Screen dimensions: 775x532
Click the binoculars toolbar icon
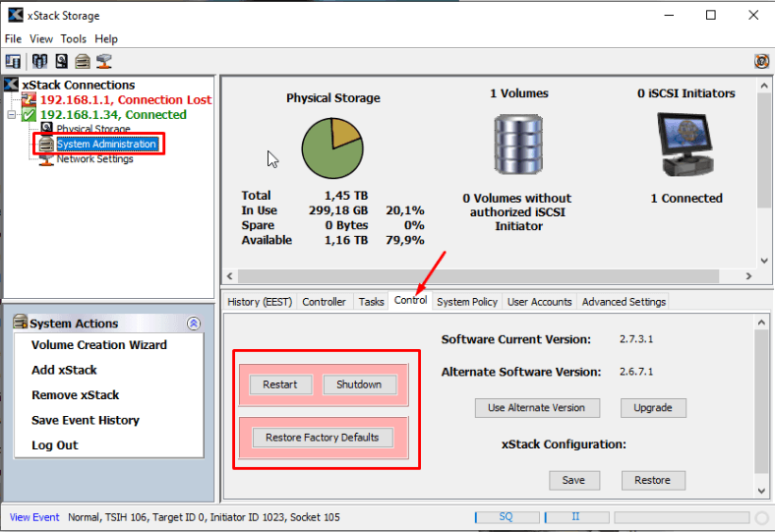tap(39, 61)
